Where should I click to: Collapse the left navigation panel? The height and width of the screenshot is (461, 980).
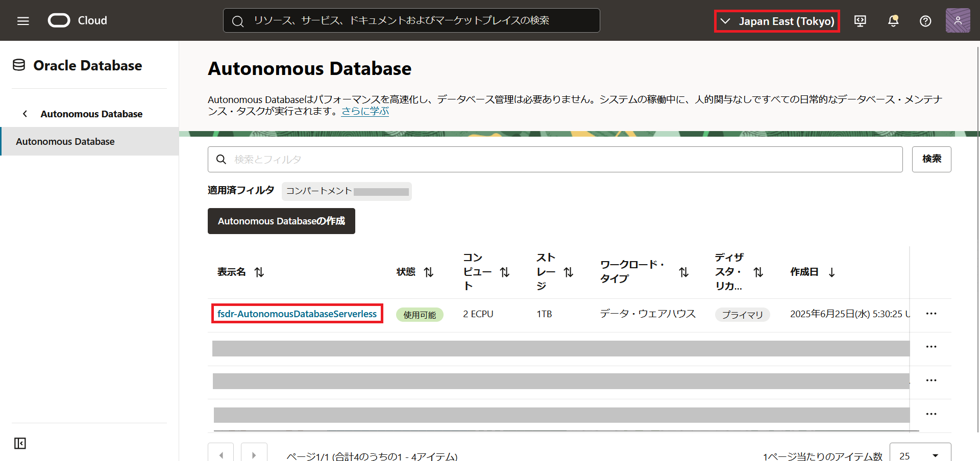click(x=20, y=443)
